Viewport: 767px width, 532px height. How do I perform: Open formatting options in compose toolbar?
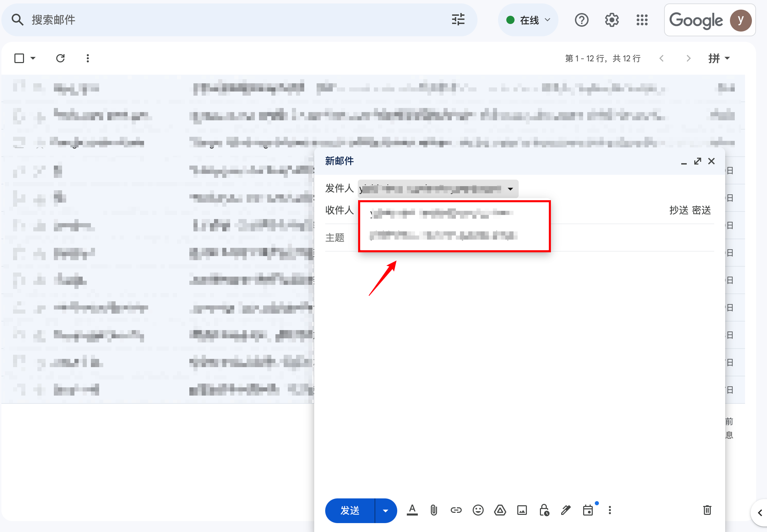412,510
